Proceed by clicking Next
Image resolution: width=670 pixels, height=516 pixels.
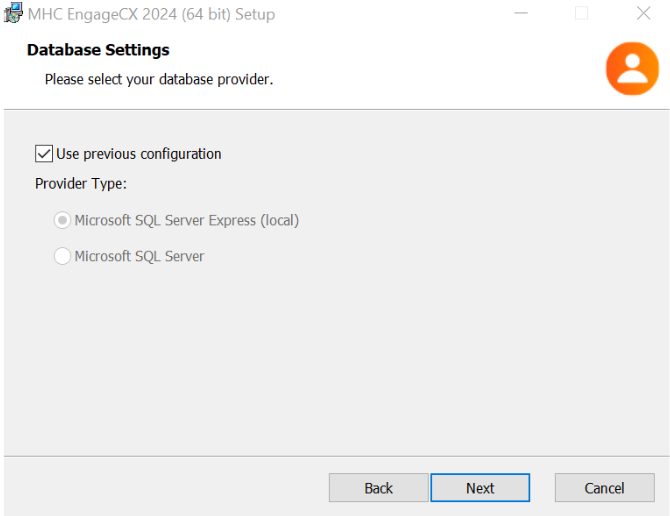480,487
